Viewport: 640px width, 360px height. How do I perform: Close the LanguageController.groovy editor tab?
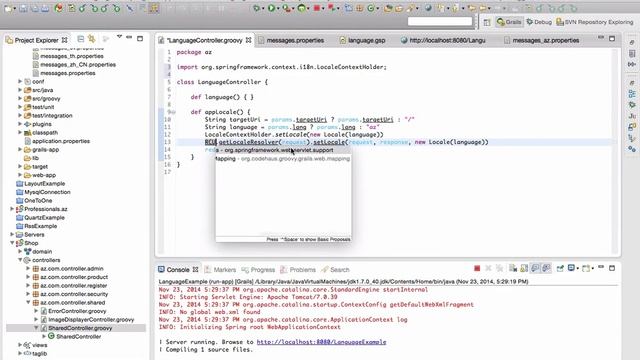point(249,40)
